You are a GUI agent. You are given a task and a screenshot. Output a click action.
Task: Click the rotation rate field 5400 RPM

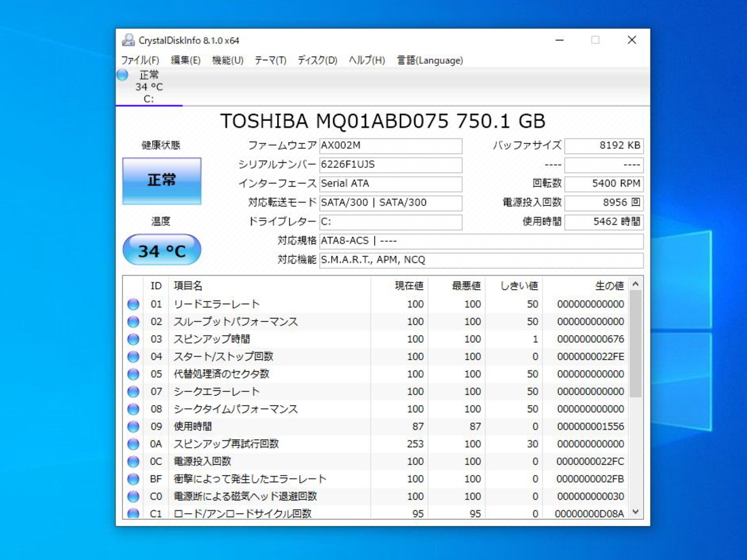point(604,184)
